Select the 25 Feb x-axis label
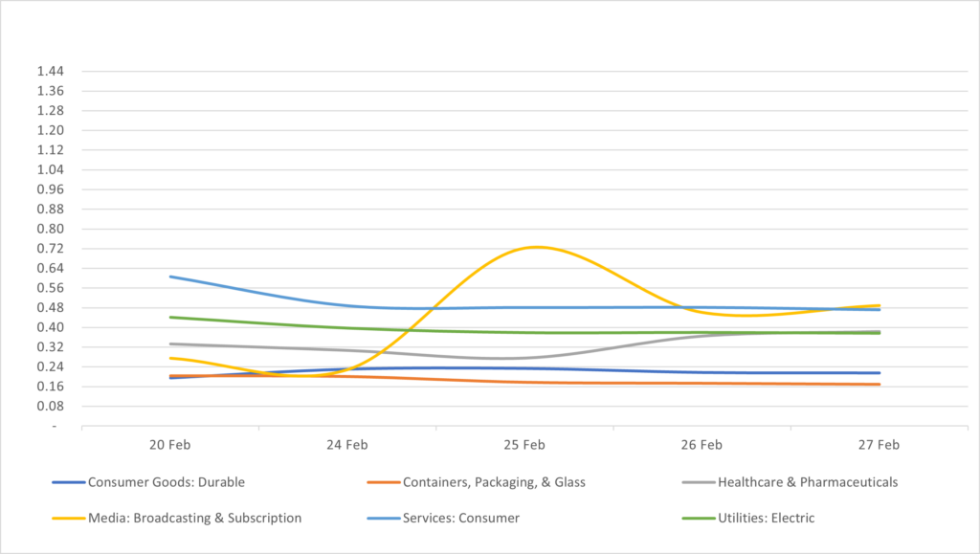Image resolution: width=980 pixels, height=554 pixels. (524, 445)
